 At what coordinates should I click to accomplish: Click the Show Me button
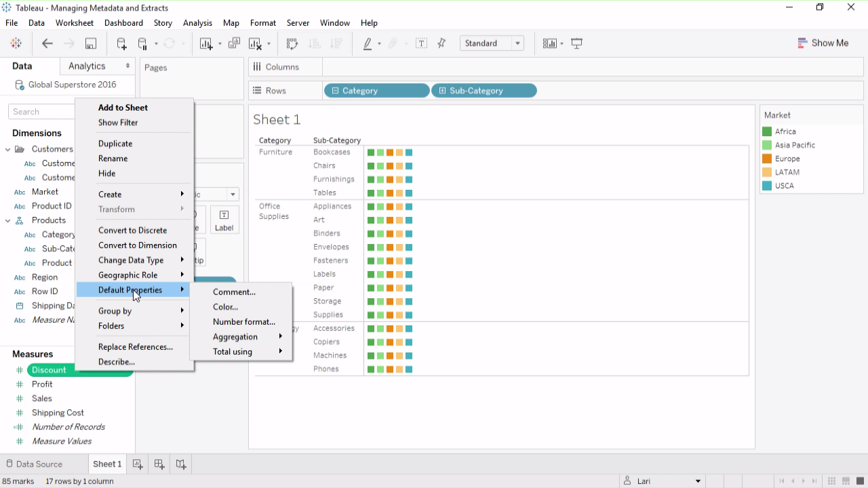click(823, 43)
